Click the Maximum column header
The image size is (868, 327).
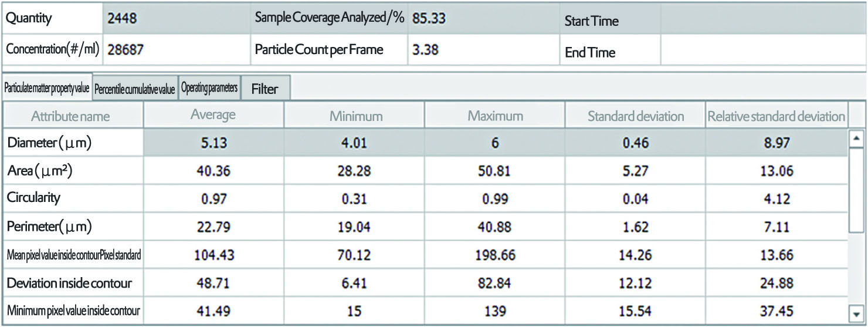(x=495, y=116)
